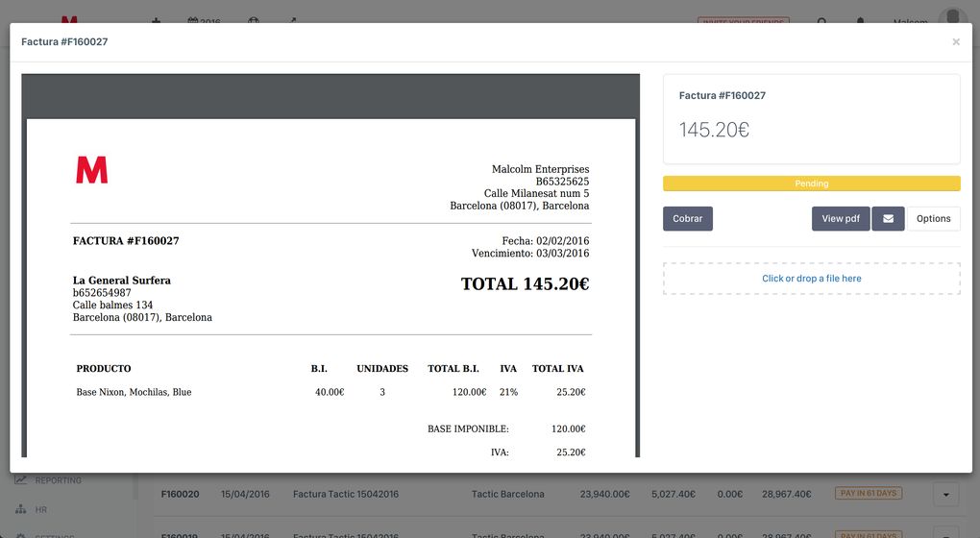Click the B65325625 tax ID
The image size is (980, 538).
point(562,182)
